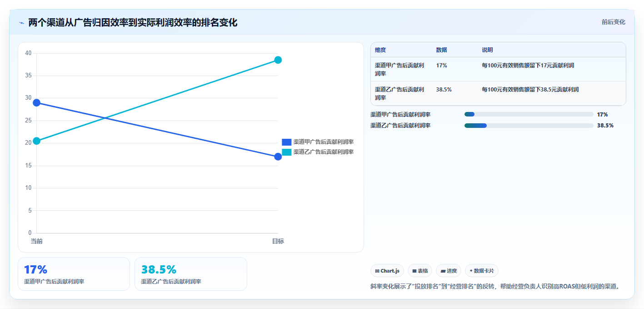Click the sparkle icon in 数据卡片 chip
This screenshot has height=309, width=644.
click(471, 271)
